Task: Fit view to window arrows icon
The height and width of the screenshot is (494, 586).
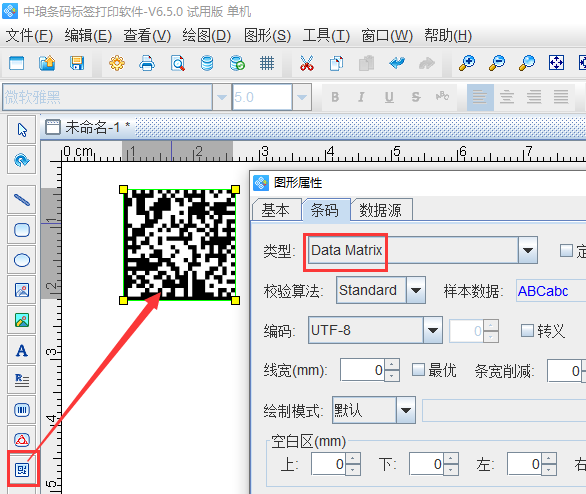Action: (x=556, y=63)
